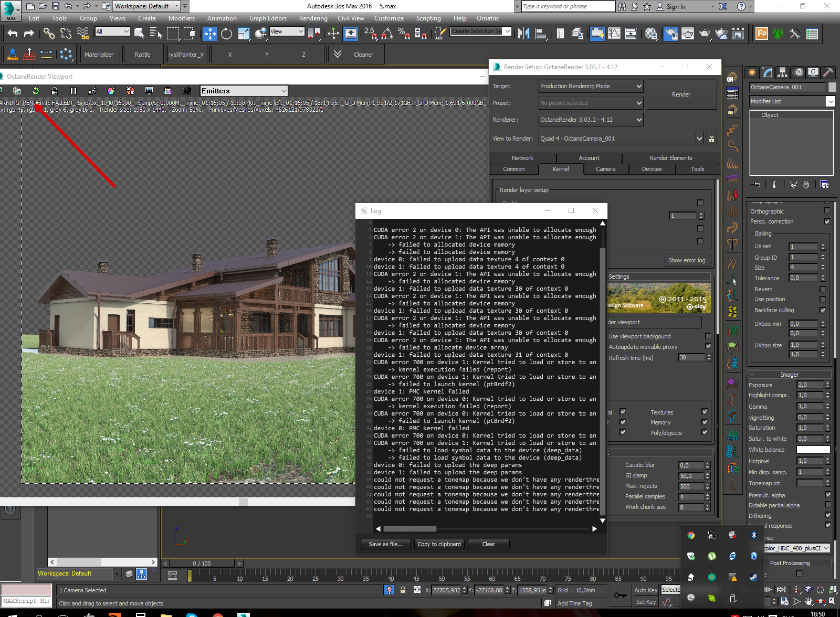Open the Material Editor icon
Viewport: 840px width, 617px height.
(651, 34)
